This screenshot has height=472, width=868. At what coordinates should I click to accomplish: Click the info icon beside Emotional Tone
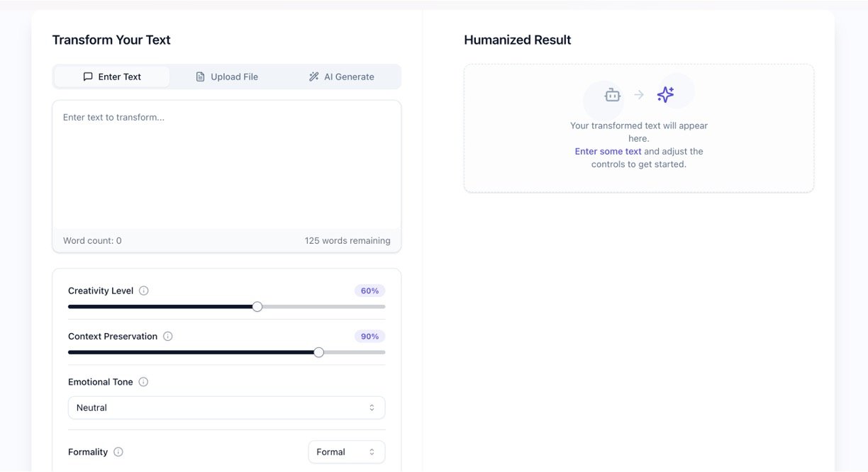click(x=143, y=382)
